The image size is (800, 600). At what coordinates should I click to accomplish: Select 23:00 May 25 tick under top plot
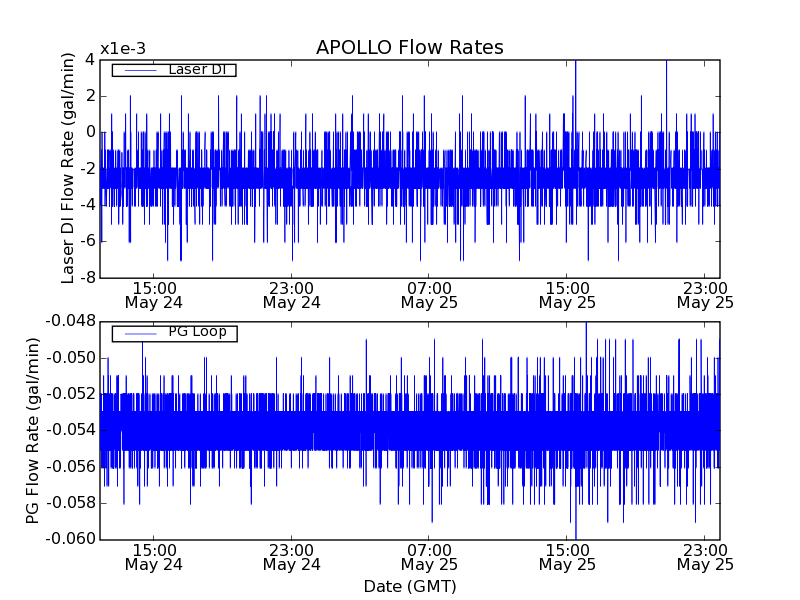[x=704, y=294]
